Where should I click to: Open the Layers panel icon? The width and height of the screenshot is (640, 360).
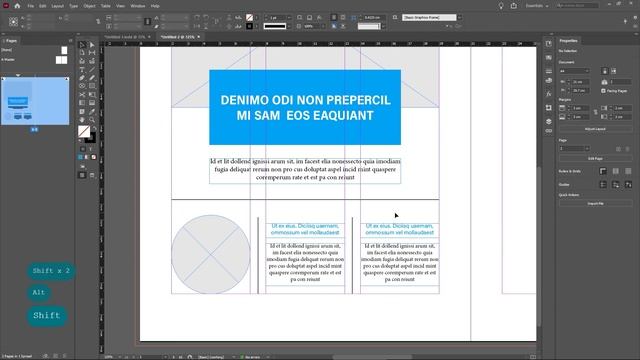[549, 121]
